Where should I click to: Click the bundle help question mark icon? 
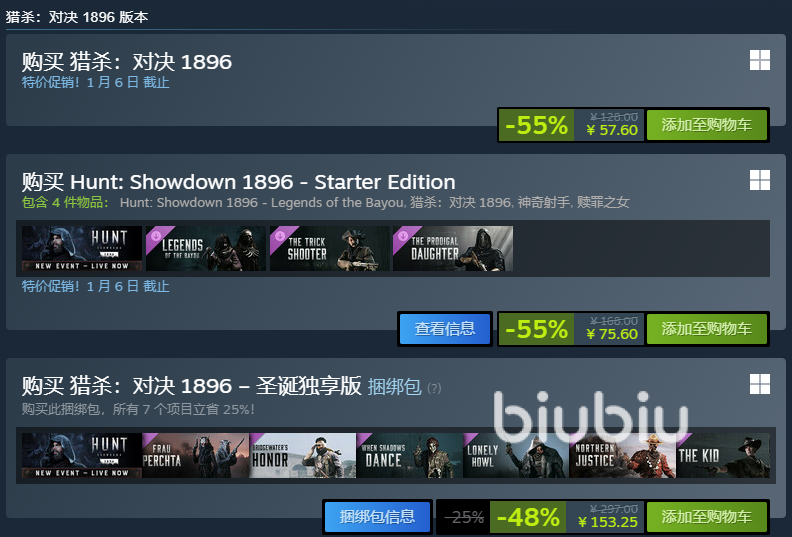tap(434, 388)
